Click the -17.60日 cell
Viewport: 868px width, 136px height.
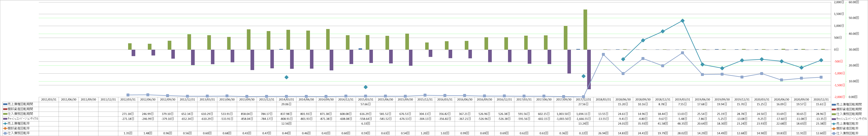click(x=781, y=119)
